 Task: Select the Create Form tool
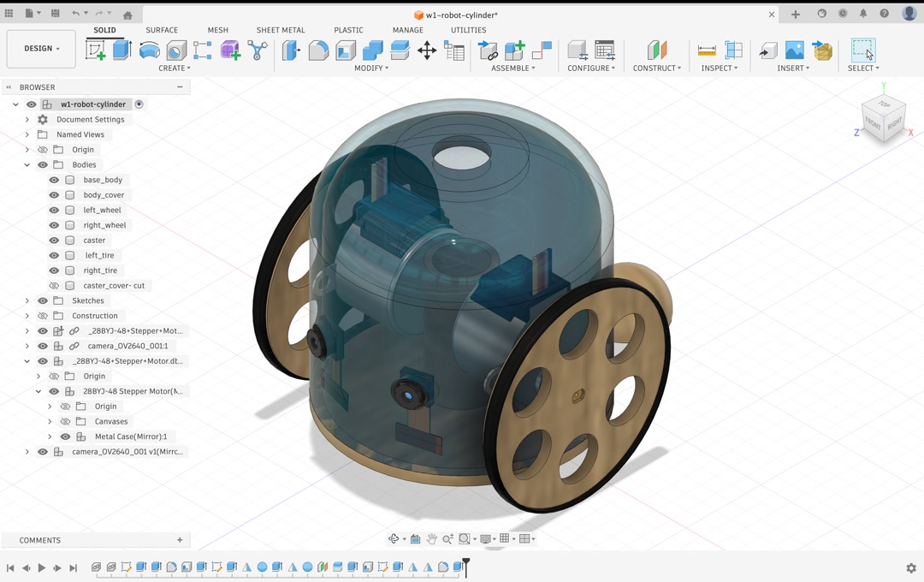[230, 50]
